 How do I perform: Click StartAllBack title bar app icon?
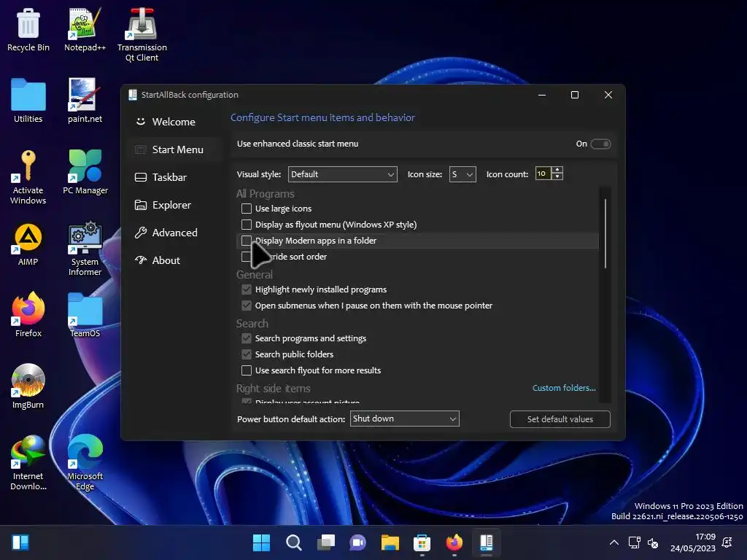pyautogui.click(x=133, y=95)
